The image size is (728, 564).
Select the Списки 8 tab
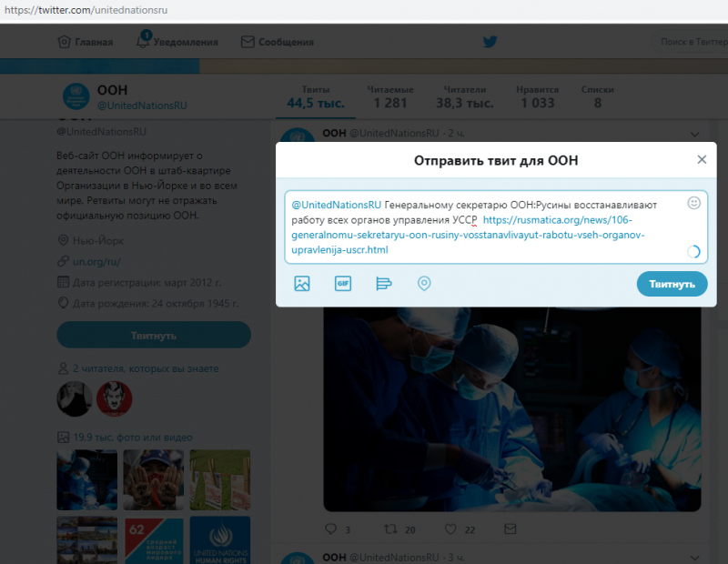point(598,97)
